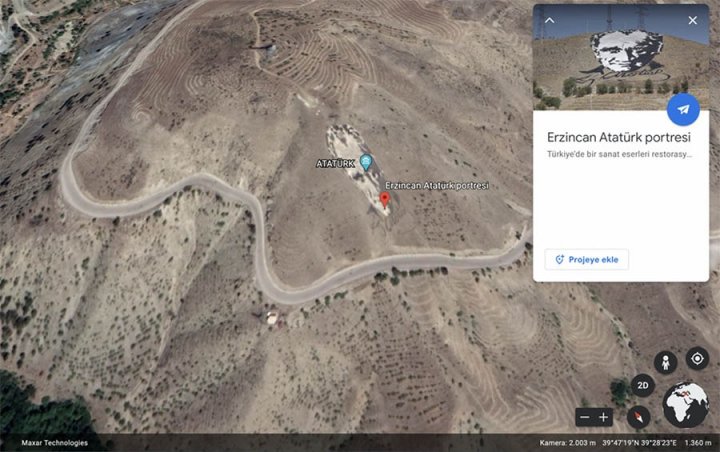
Task: Click the blue fly-to paper plane button
Action: 683,109
